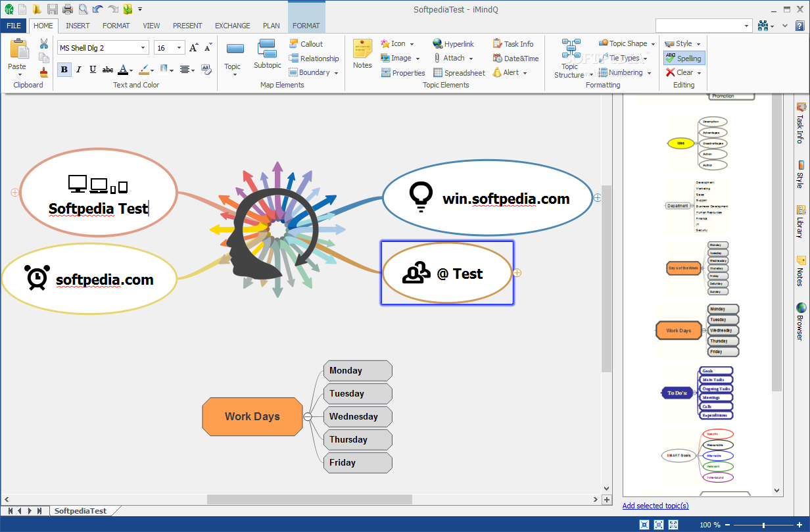The width and height of the screenshot is (810, 532).
Task: Add a Callout to the topic
Action: point(306,44)
